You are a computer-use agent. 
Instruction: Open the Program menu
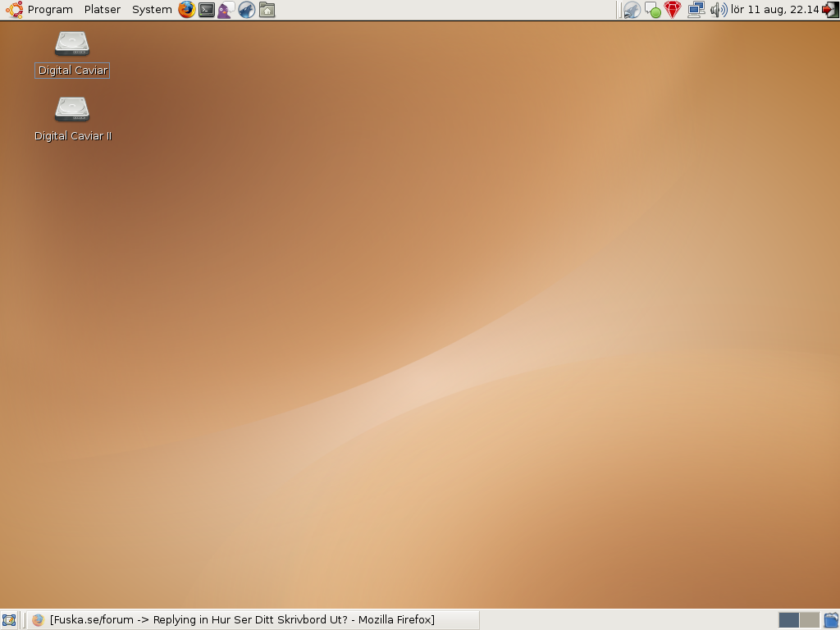point(50,10)
